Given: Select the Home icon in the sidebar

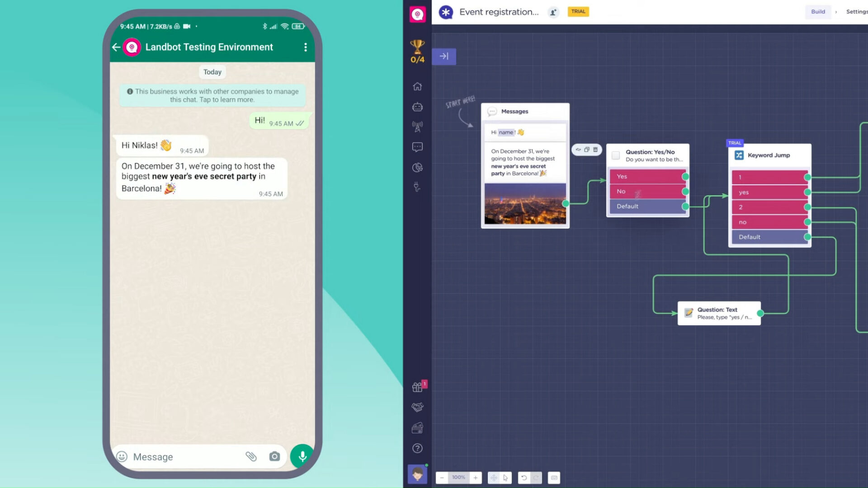Looking at the screenshot, I should (x=417, y=86).
